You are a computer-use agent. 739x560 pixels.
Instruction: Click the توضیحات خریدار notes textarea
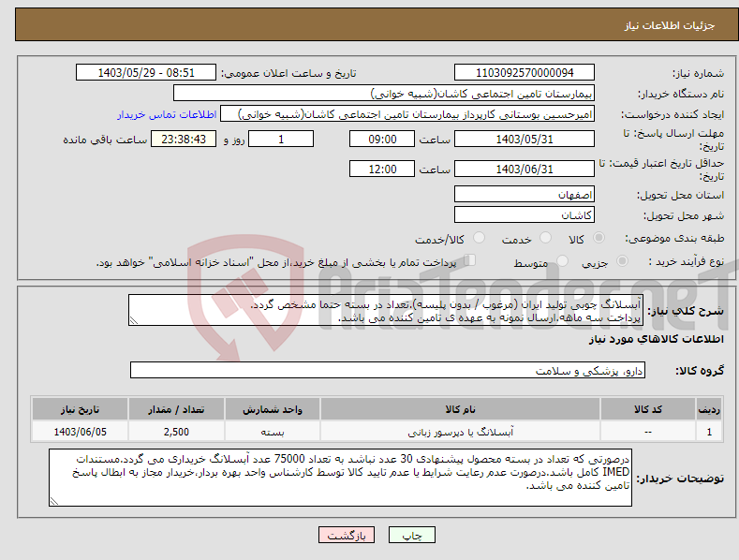[340, 478]
